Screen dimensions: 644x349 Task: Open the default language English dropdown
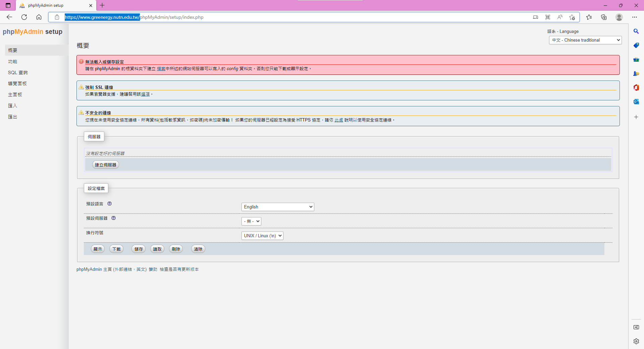(x=278, y=207)
